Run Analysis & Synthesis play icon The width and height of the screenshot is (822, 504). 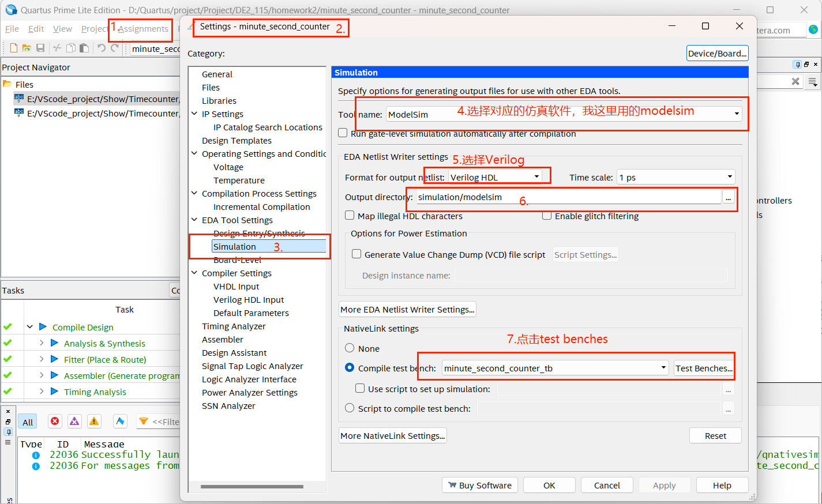point(54,343)
